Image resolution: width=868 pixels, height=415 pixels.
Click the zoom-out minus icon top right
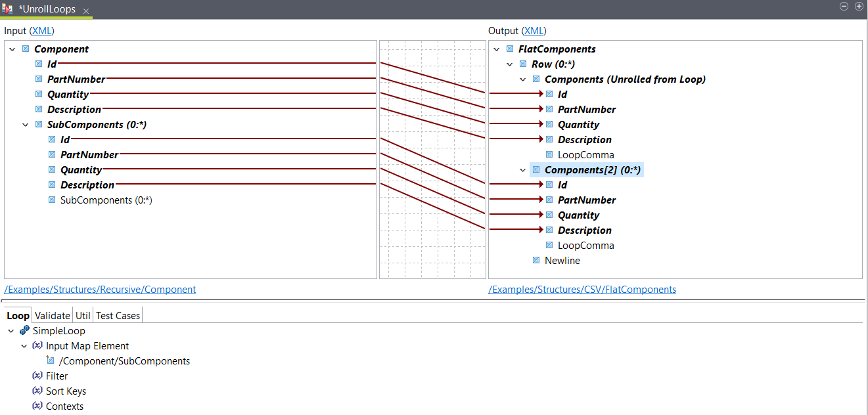point(844,6)
